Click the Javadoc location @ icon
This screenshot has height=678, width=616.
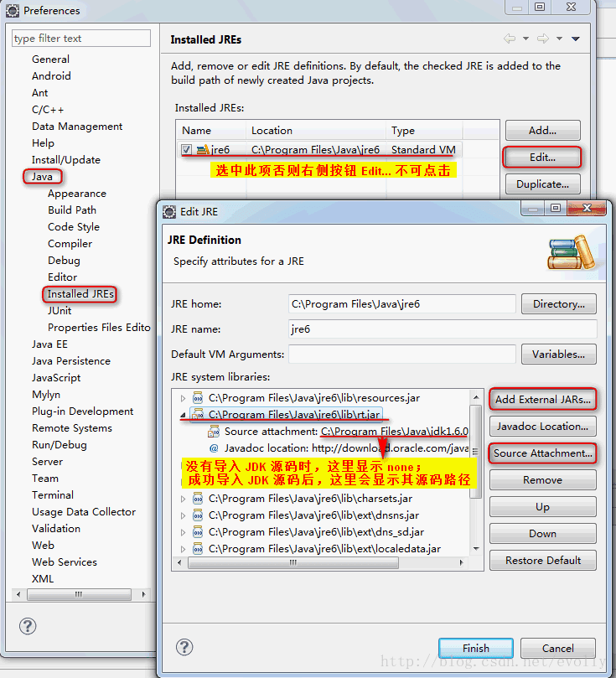point(214,448)
